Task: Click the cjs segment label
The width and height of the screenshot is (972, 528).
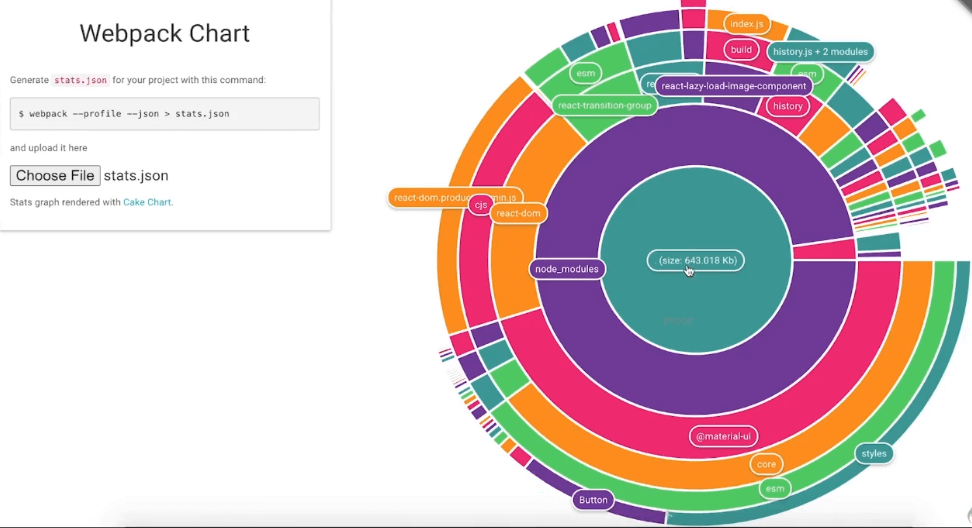Action: click(x=480, y=205)
